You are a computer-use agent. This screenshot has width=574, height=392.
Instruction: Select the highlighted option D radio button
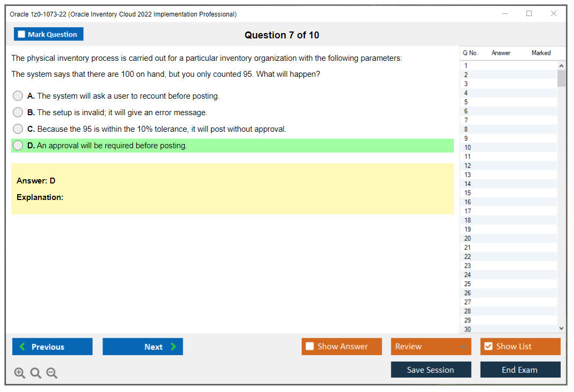[x=18, y=145]
